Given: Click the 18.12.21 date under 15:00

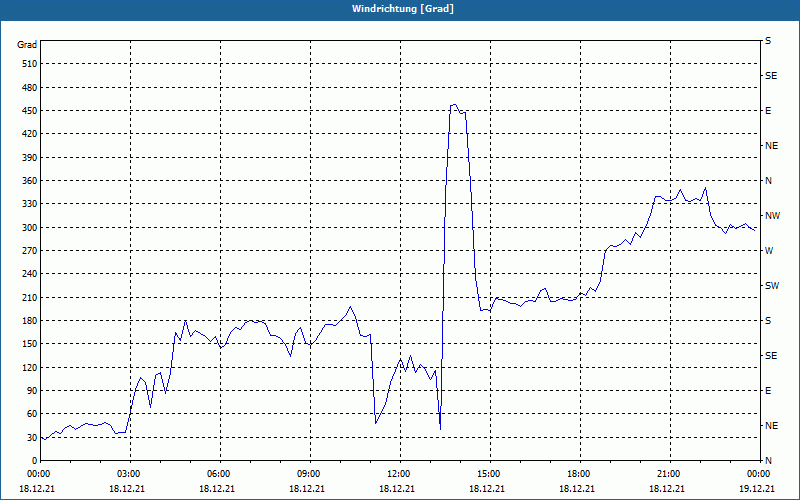Looking at the screenshot, I should (x=487, y=489).
